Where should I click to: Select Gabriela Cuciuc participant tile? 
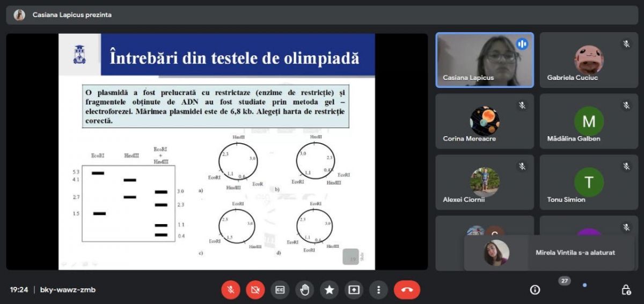pos(589,60)
